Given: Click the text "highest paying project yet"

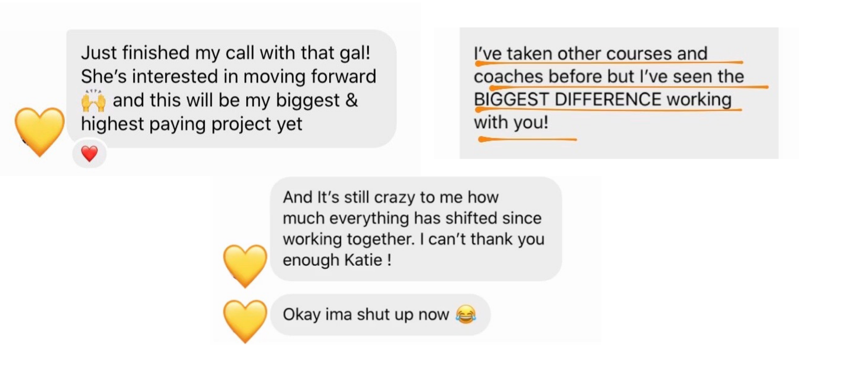Looking at the screenshot, I should coord(192,124).
